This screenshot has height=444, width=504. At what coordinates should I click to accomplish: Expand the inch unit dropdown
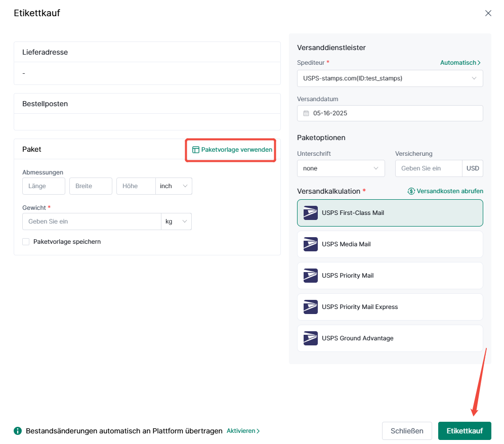[174, 186]
